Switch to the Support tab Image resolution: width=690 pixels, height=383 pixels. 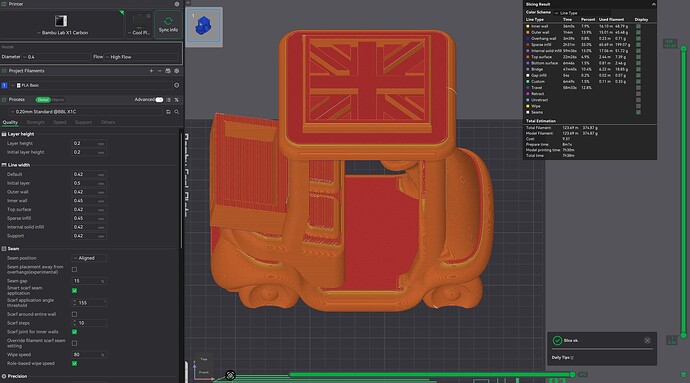point(83,122)
